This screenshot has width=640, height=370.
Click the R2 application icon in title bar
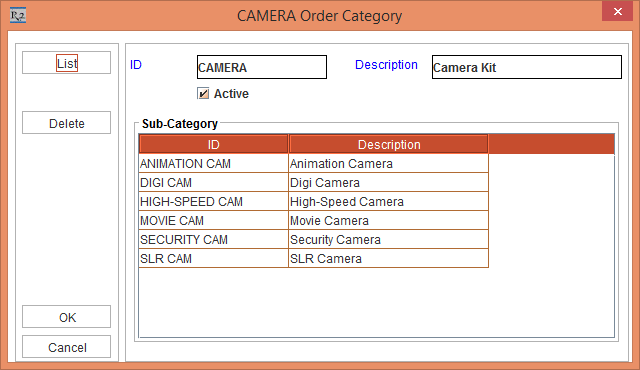pos(18,16)
